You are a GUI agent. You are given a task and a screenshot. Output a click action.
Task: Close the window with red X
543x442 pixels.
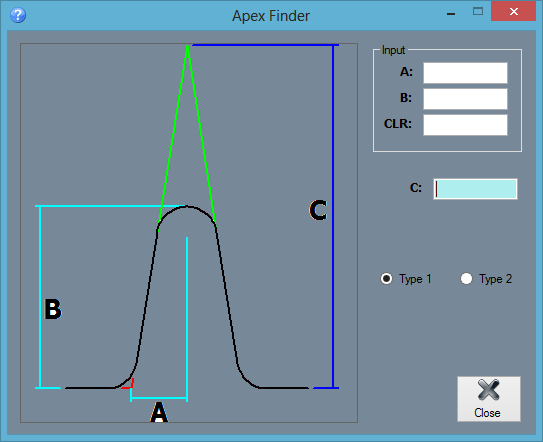tap(513, 11)
